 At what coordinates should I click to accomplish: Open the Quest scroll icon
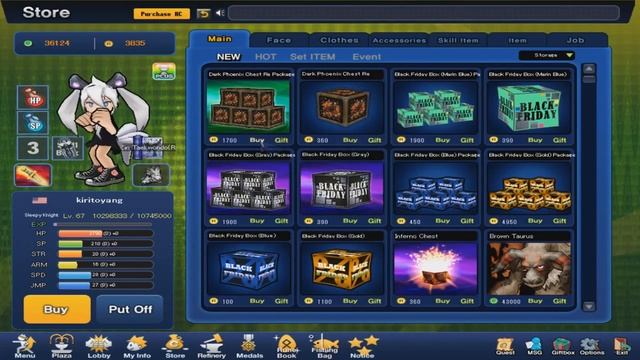pyautogui.click(x=505, y=346)
